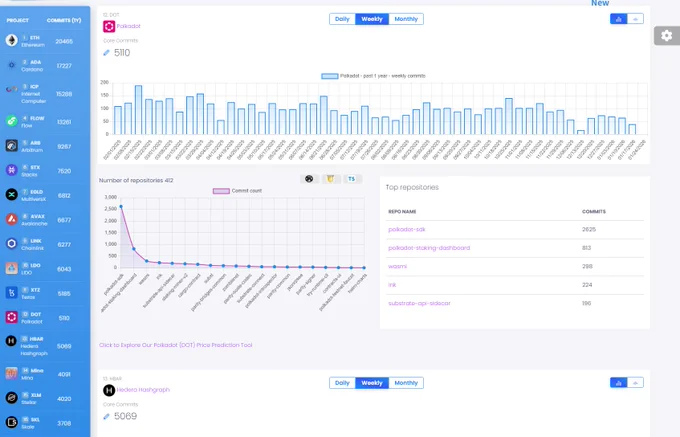Open the Polkadot project title link

point(128,26)
